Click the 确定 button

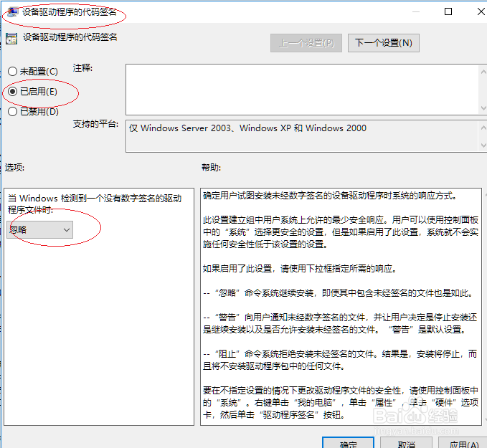[348, 444]
